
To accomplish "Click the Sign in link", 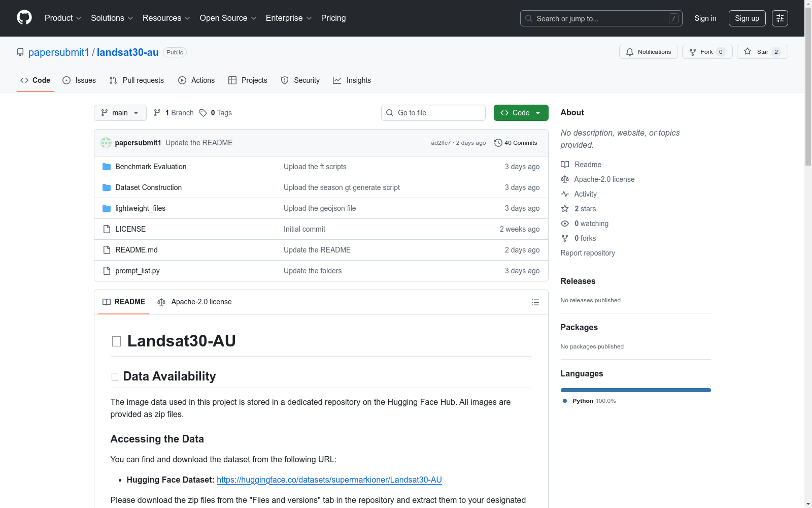I will (705, 18).
